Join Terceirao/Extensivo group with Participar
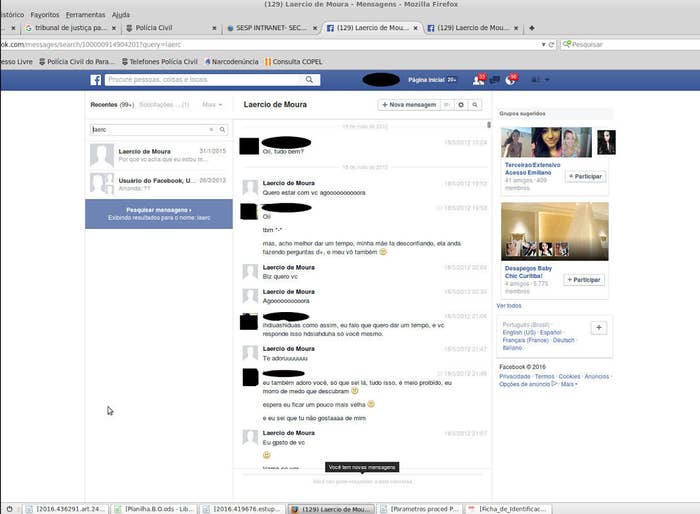The width and height of the screenshot is (700, 514). (585, 176)
